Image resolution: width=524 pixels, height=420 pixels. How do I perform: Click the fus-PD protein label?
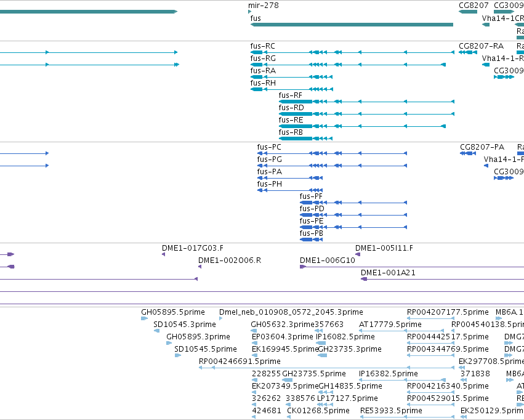pos(312,209)
